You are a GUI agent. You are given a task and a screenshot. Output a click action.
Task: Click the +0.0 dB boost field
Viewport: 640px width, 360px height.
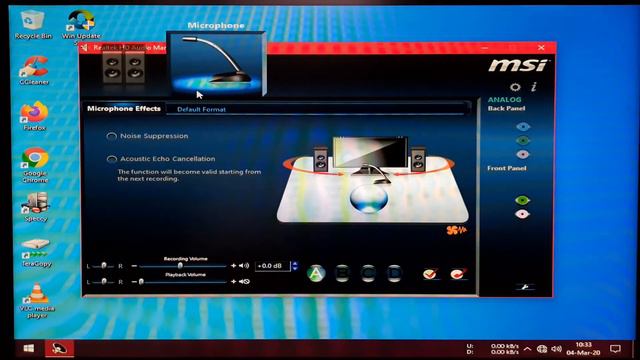(272, 266)
